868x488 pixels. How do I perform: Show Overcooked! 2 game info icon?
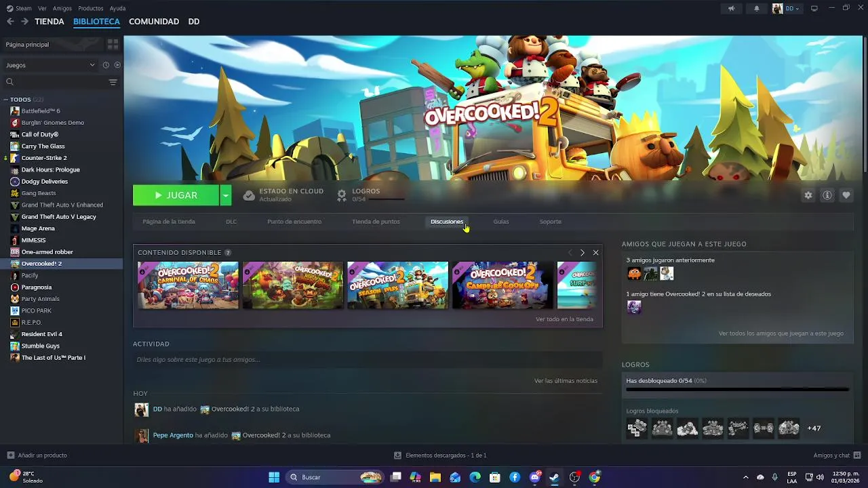(x=827, y=195)
